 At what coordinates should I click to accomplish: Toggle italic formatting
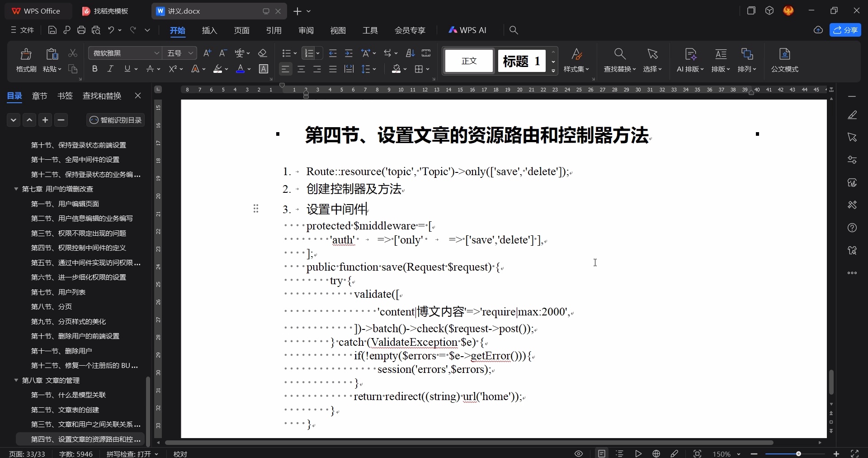click(110, 69)
